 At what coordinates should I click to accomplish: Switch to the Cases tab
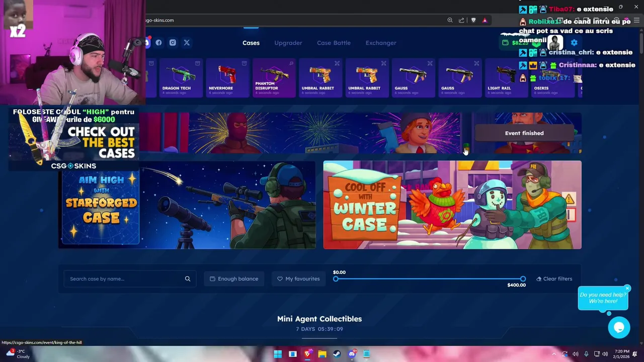pos(251,43)
